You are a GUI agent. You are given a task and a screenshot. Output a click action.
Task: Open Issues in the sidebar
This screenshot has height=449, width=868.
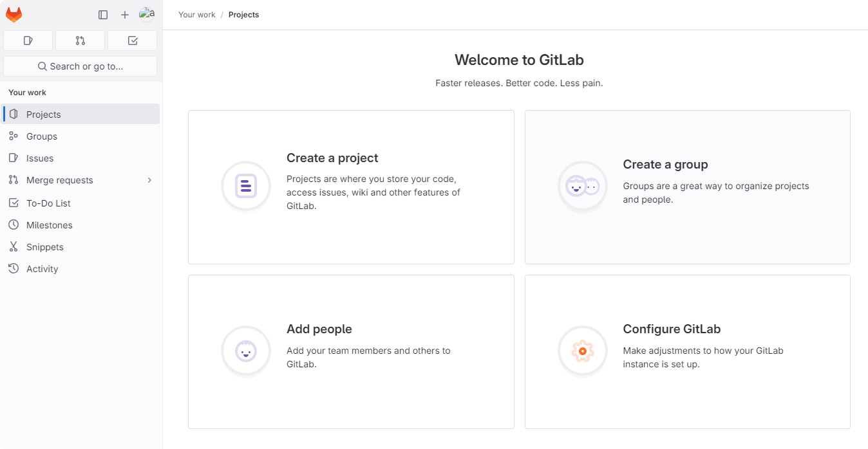click(x=81, y=158)
